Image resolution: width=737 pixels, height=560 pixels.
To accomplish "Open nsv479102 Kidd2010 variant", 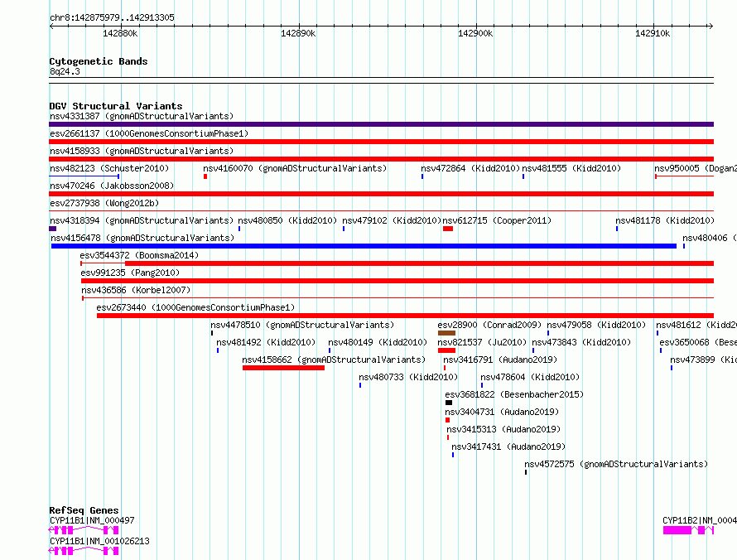I will click(392, 220).
